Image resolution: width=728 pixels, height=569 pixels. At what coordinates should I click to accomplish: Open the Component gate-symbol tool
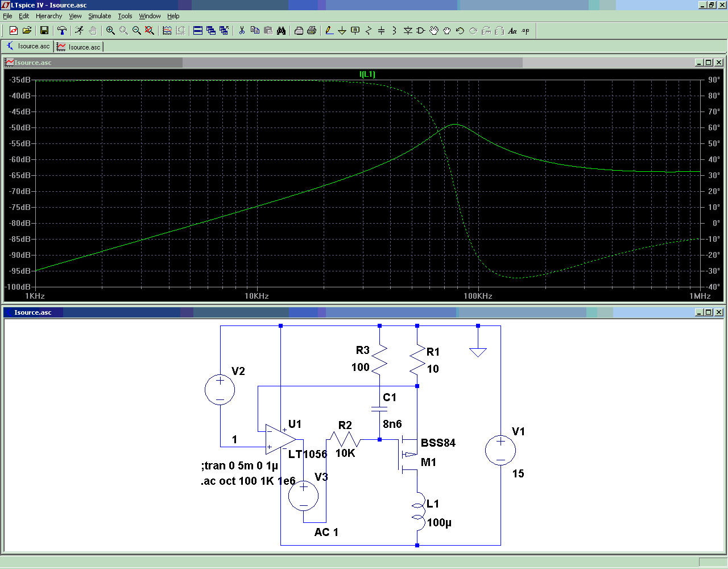[421, 31]
